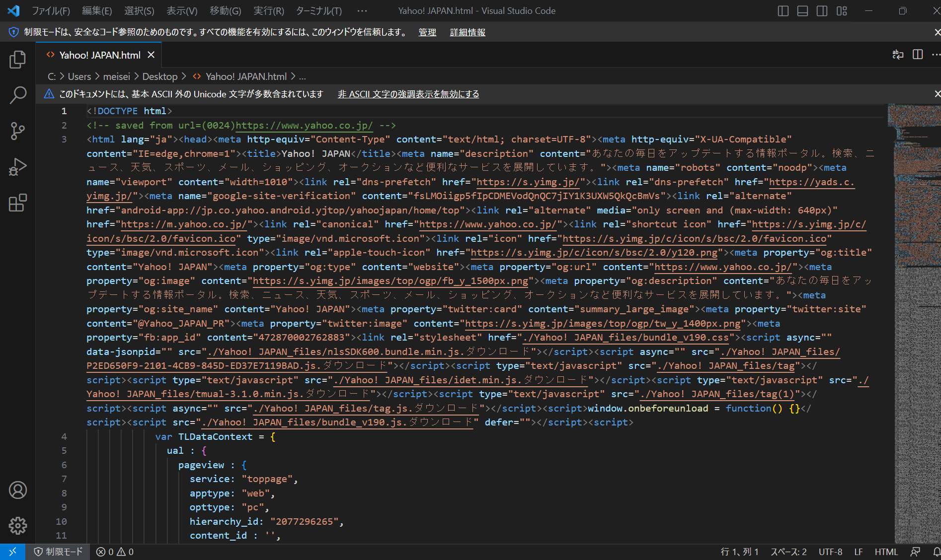Click the feedback icon in status bar

click(x=915, y=552)
